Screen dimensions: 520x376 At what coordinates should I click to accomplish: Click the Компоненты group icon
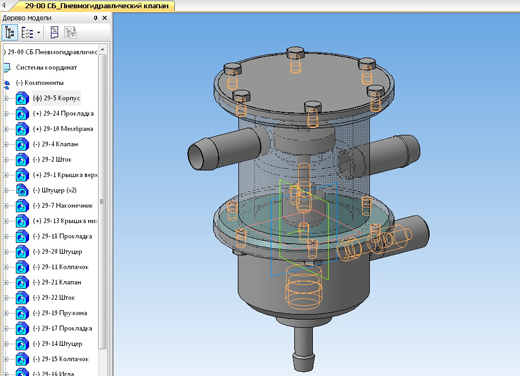click(7, 85)
